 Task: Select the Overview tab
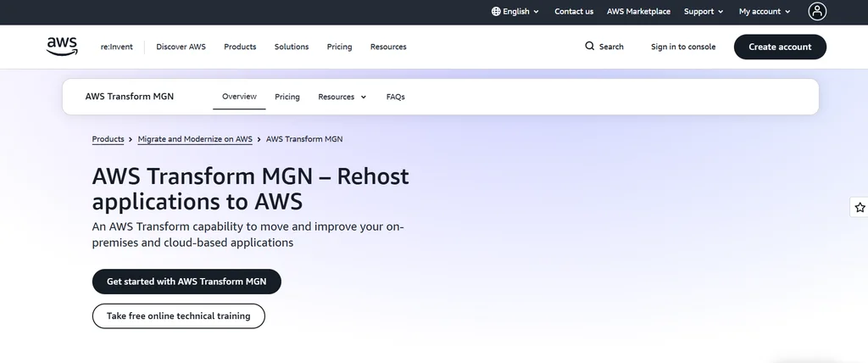pyautogui.click(x=239, y=97)
